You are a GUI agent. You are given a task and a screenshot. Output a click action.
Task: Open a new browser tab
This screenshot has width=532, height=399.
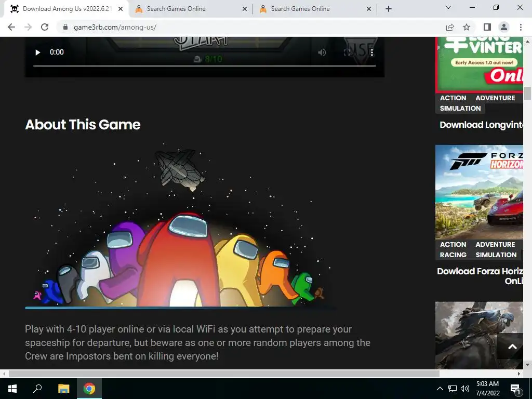coord(389,9)
